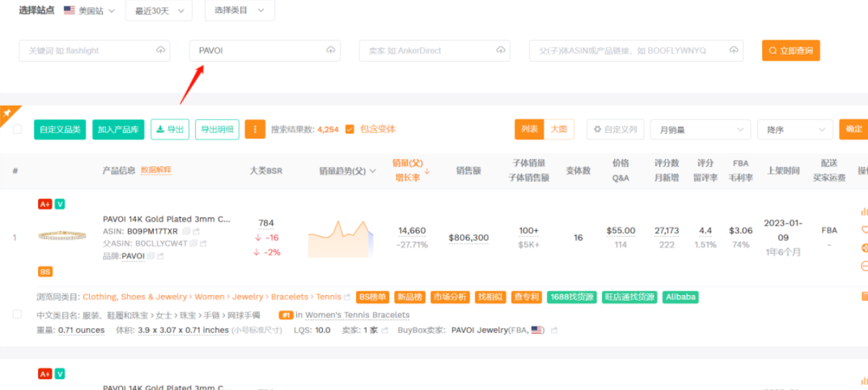This screenshot has height=390, width=868.
Task: Click the monthly sales value 14,660
Action: coord(412,231)
